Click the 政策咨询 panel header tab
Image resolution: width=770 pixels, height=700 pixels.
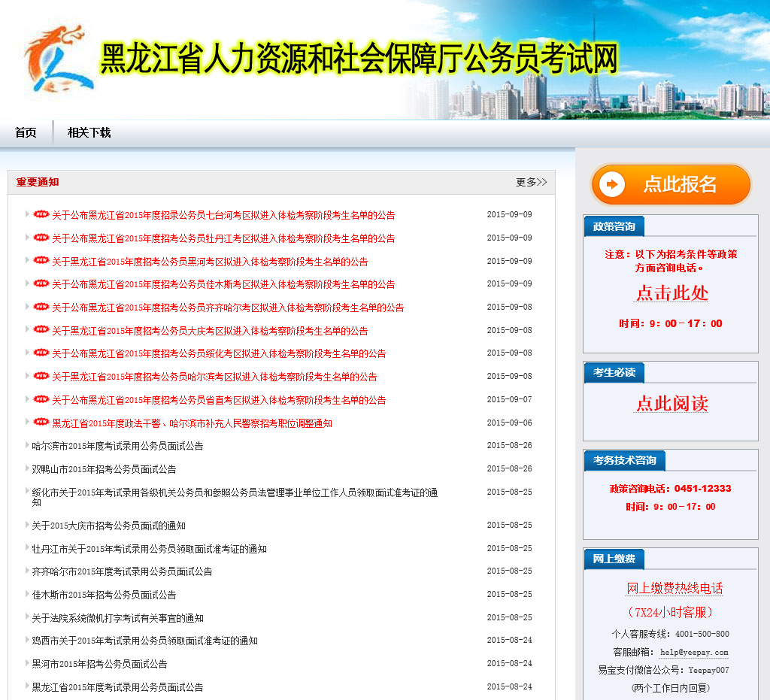(614, 226)
